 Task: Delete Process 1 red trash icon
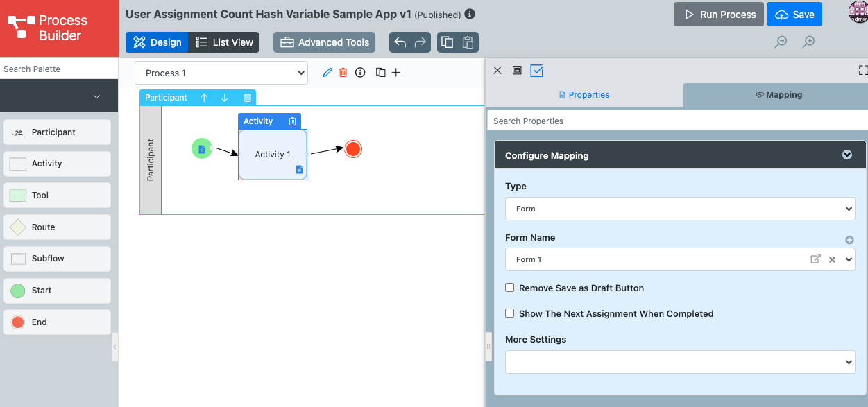click(x=343, y=72)
